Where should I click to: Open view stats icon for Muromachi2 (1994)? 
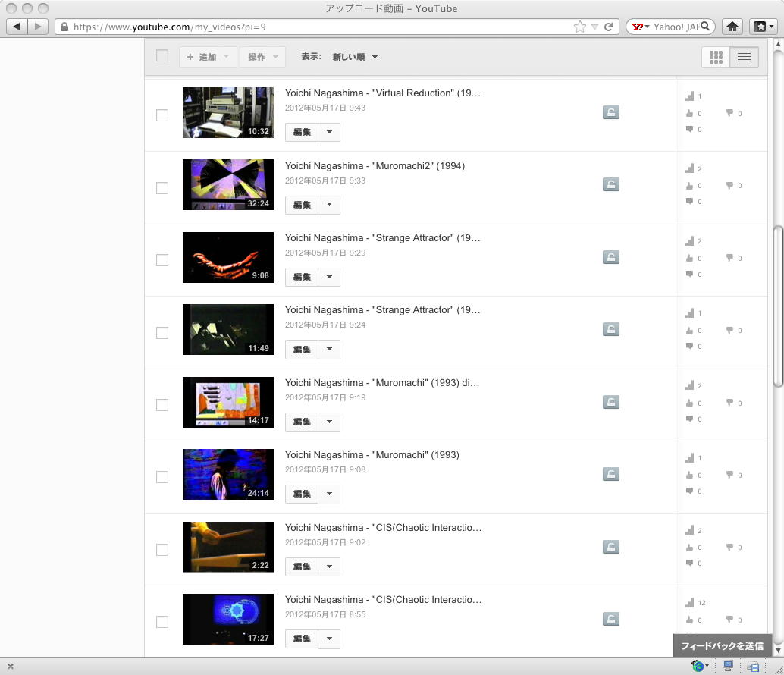[689, 168]
